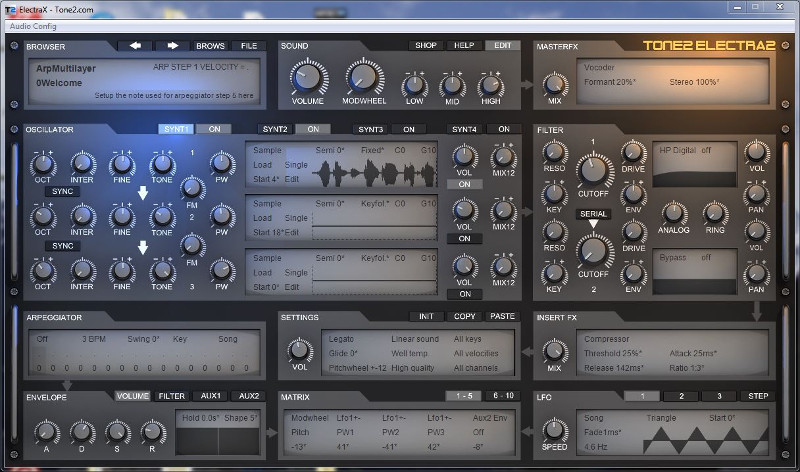The image size is (800, 472).
Task: Click the FILE button in Browser
Action: (248, 46)
